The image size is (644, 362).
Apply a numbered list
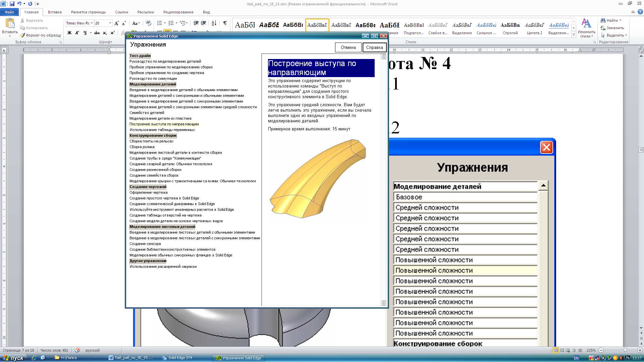tap(171, 23)
